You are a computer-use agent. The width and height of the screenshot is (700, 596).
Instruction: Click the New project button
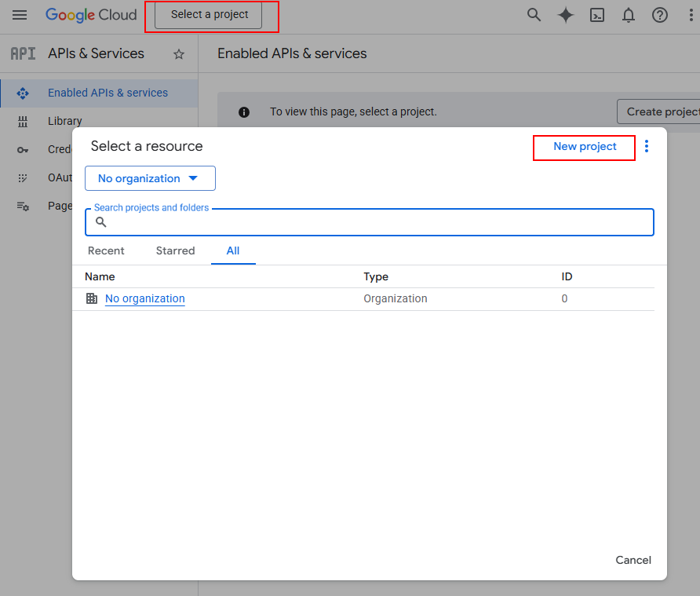(x=585, y=147)
